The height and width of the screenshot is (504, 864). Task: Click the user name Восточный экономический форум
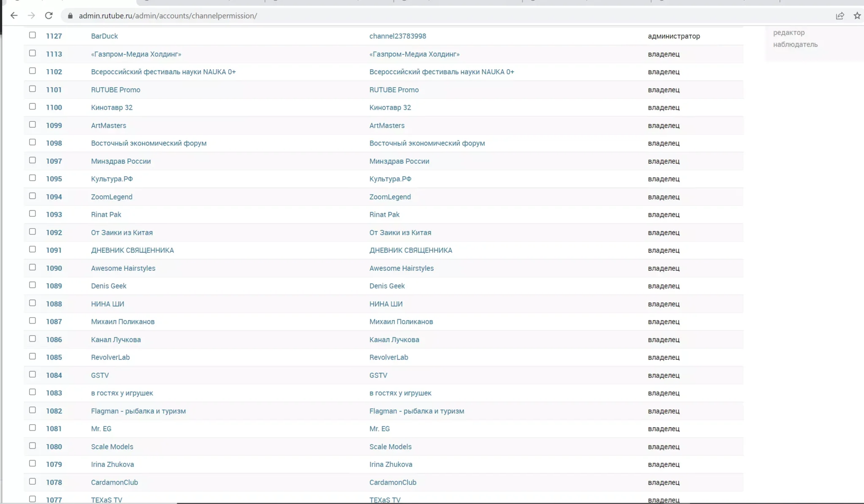(x=148, y=143)
